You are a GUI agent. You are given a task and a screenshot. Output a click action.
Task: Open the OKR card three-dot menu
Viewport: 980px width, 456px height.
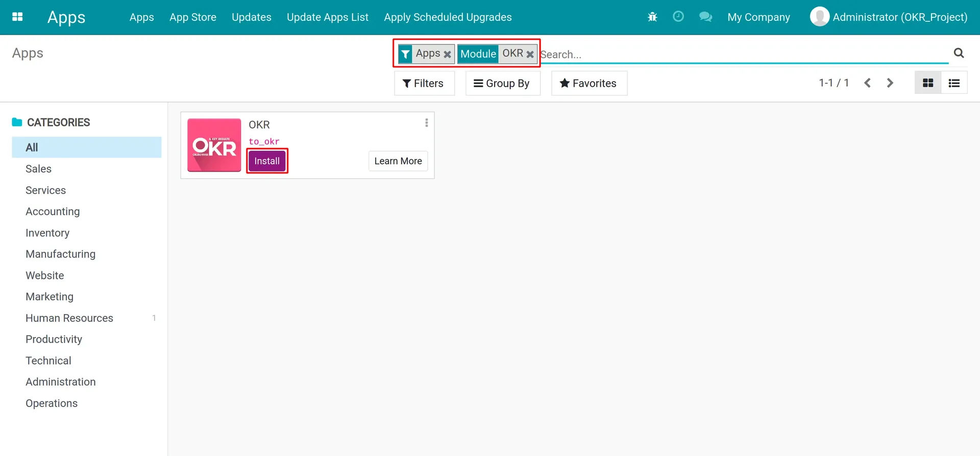pyautogui.click(x=426, y=123)
